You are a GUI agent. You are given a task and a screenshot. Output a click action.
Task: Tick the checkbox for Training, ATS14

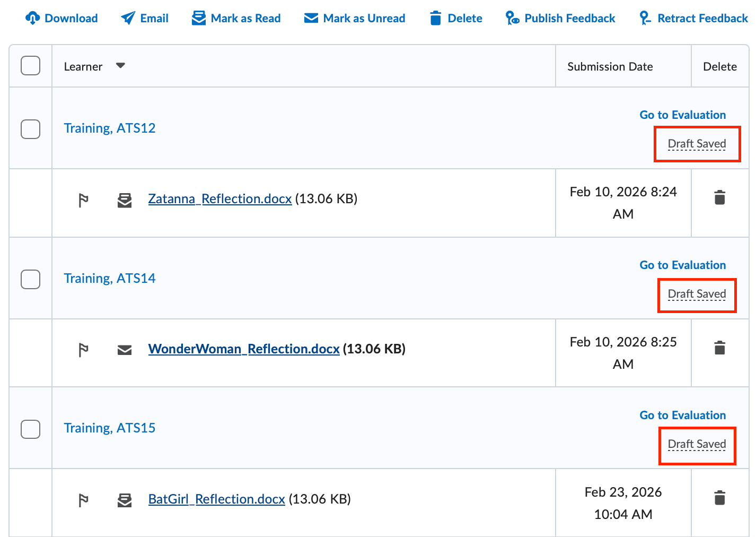[x=30, y=279]
